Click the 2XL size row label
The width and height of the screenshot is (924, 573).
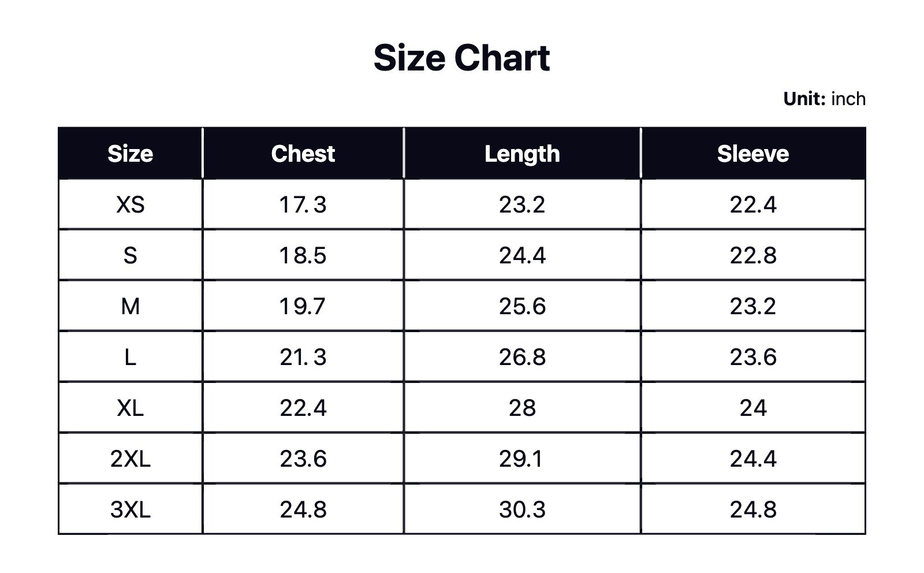(x=130, y=459)
